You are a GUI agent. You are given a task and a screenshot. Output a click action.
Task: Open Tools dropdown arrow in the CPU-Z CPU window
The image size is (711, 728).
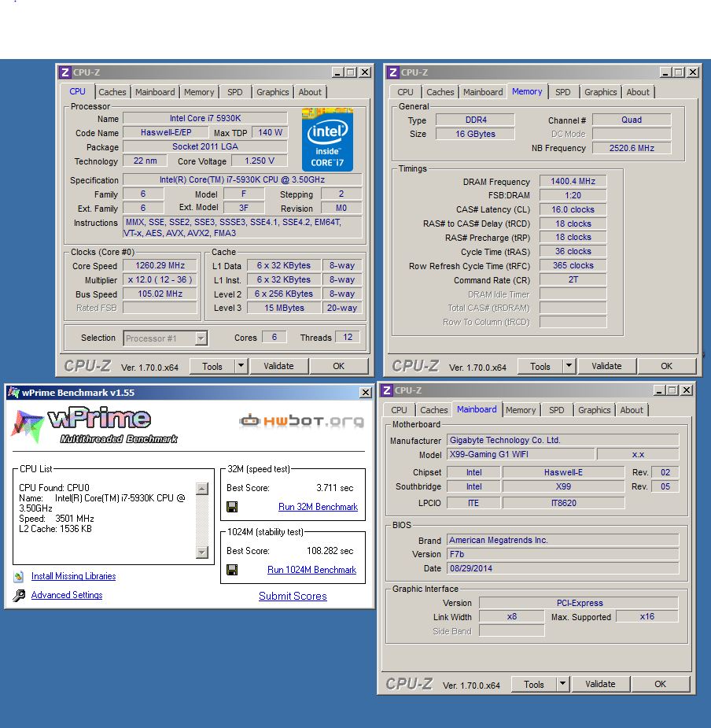[x=241, y=366]
